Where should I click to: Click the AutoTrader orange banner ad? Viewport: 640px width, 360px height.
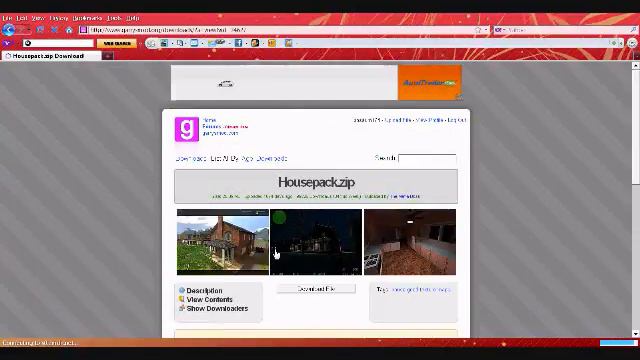pyautogui.click(x=430, y=83)
